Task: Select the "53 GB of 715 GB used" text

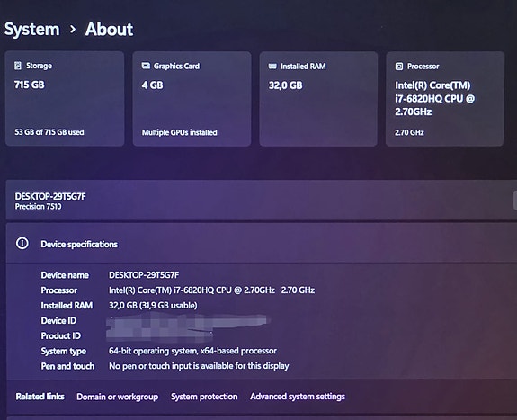Action: pos(49,132)
